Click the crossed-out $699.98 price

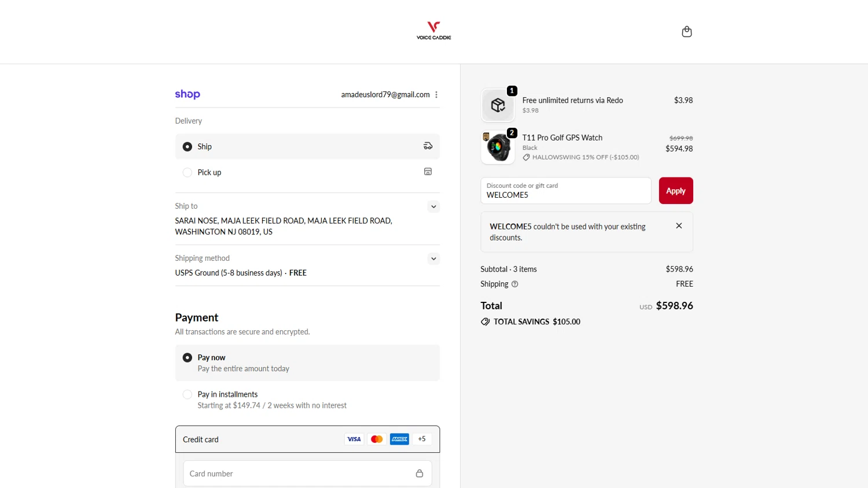(x=681, y=138)
